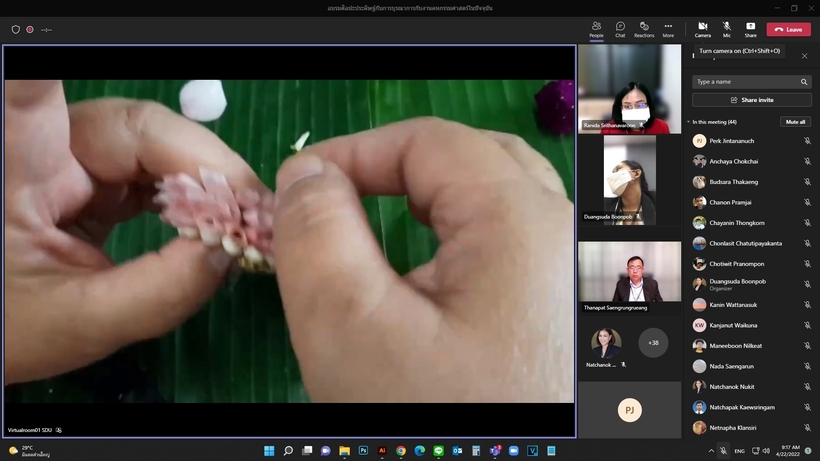Image resolution: width=820 pixels, height=461 pixels.
Task: Click muted mic icon for Chanon Pramjai
Action: [807, 202]
